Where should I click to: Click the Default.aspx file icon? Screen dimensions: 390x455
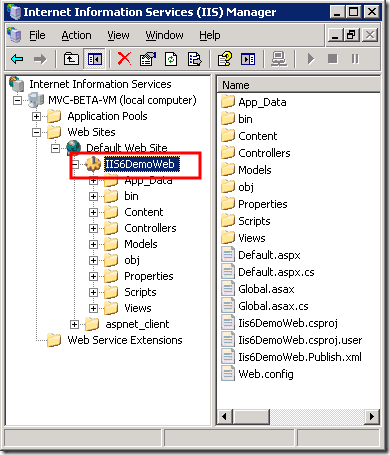tap(228, 254)
